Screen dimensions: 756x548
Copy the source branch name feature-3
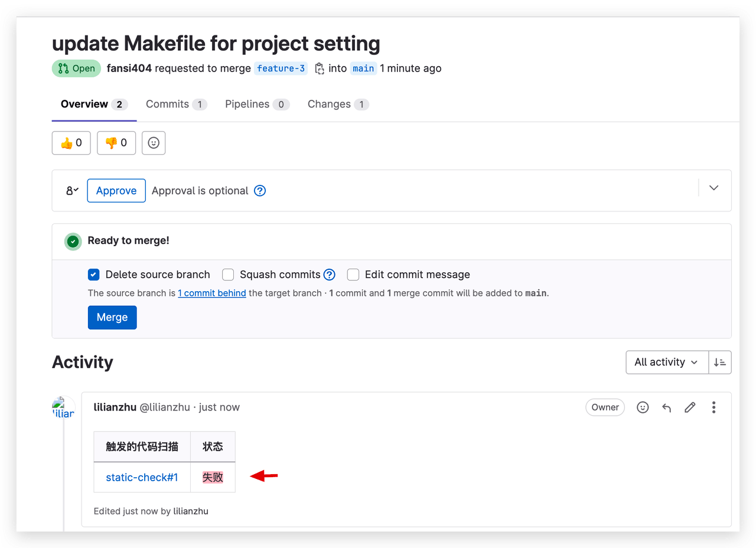coord(320,68)
